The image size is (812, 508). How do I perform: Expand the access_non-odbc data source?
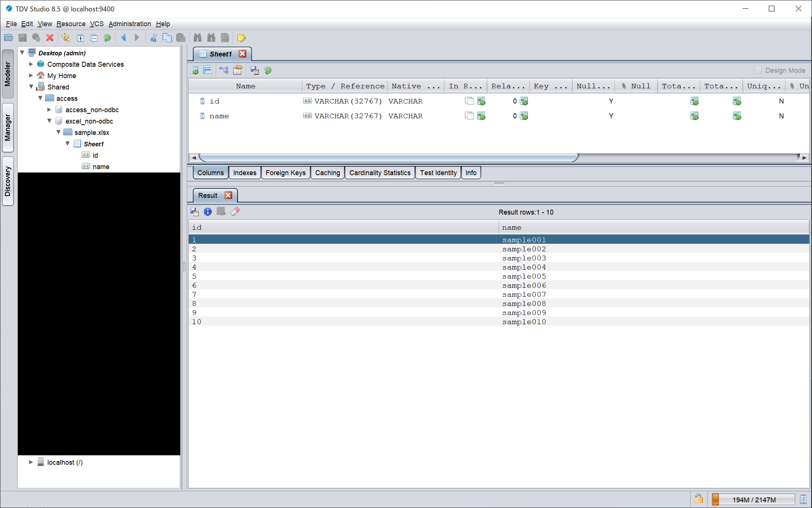click(49, 110)
